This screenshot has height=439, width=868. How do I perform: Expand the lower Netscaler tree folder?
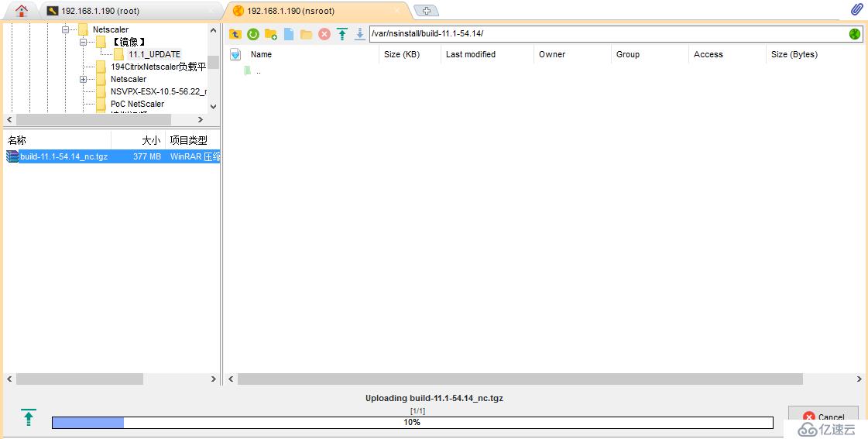tap(83, 79)
